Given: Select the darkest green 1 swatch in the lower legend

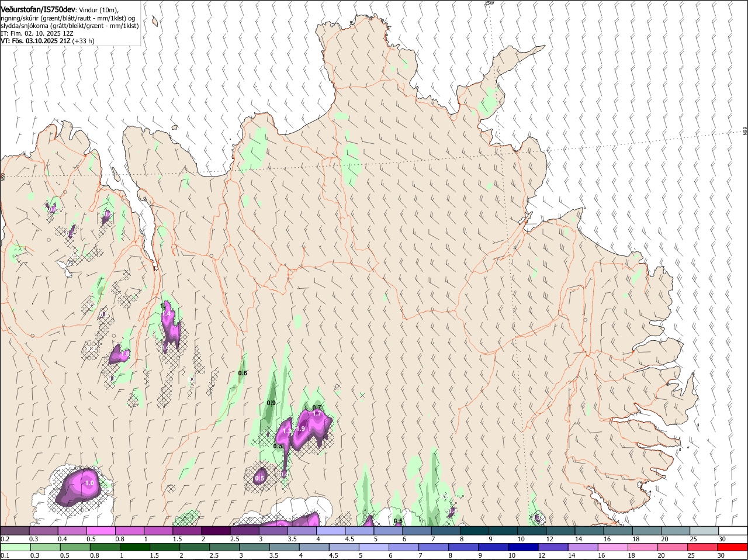Looking at the screenshot, I should (135, 547).
